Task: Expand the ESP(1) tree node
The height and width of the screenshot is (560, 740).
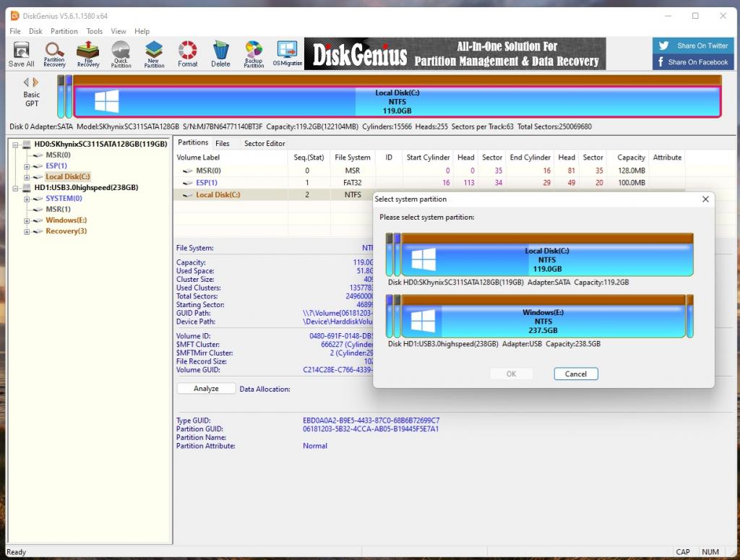Action: click(27, 165)
